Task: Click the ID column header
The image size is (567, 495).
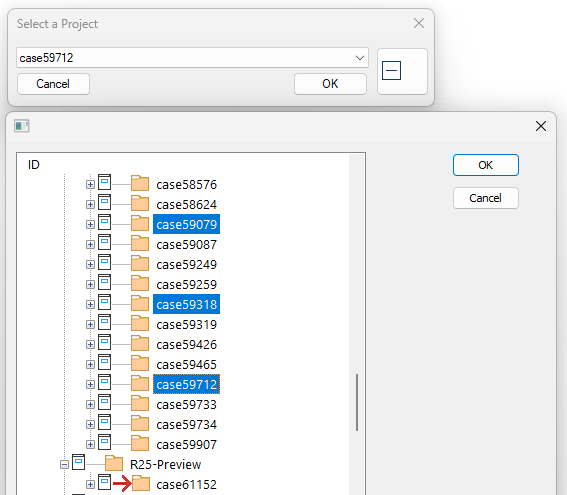Action: click(34, 165)
